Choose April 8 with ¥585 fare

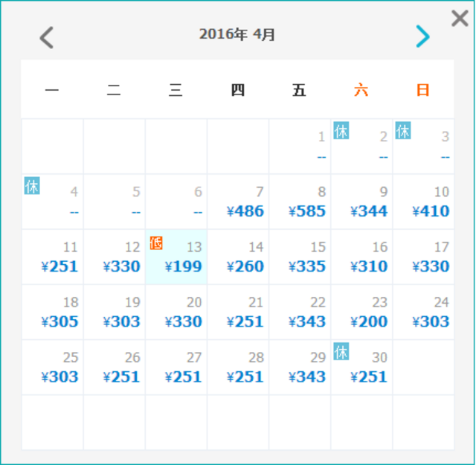pyautogui.click(x=300, y=202)
